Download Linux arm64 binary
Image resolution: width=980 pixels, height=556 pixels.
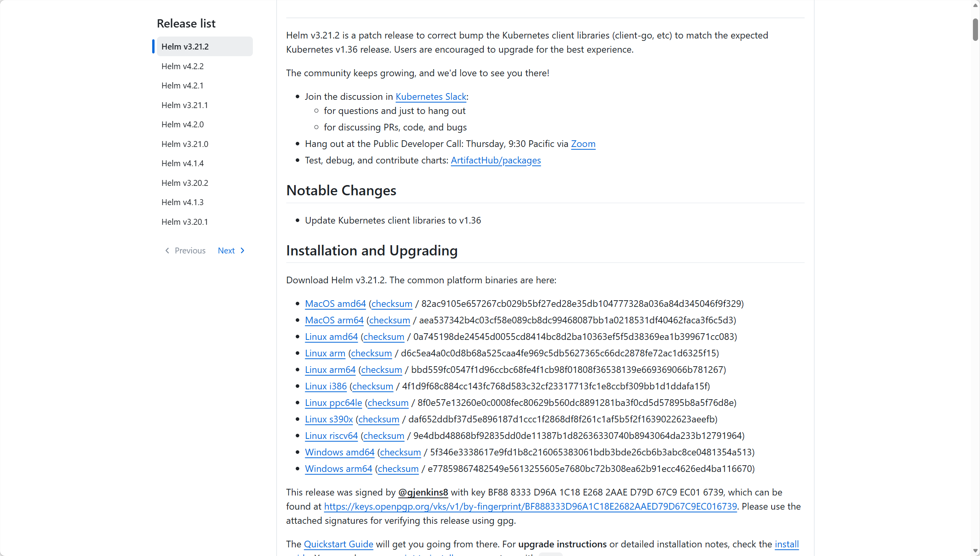pyautogui.click(x=330, y=369)
